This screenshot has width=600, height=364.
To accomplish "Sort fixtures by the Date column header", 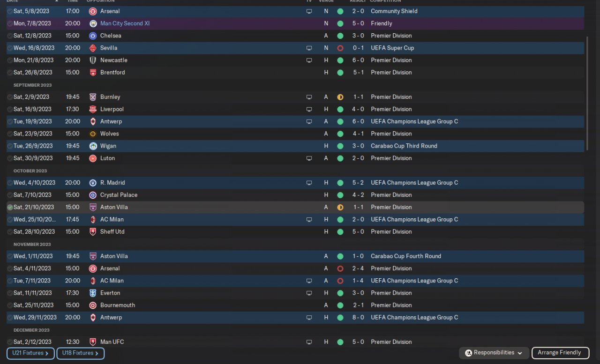I will point(13,1).
